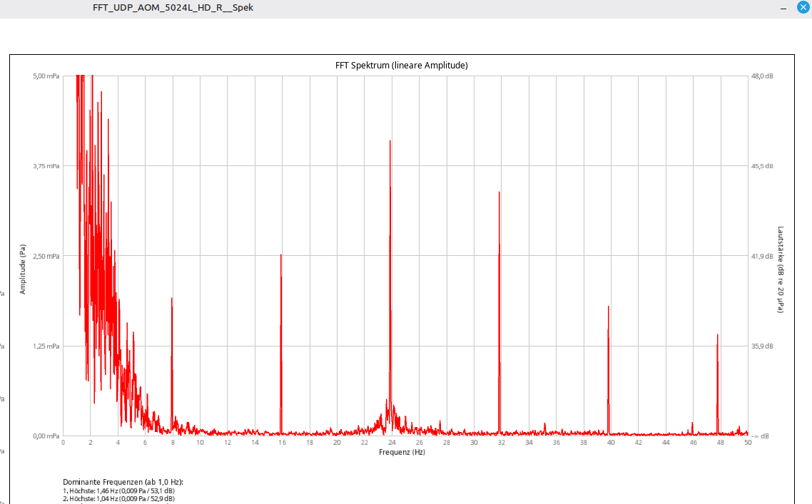This screenshot has height=504, width=812.
Task: Click the 'Lautstärke (dB re 20 µPa)' axis label
Action: pyautogui.click(x=781, y=269)
